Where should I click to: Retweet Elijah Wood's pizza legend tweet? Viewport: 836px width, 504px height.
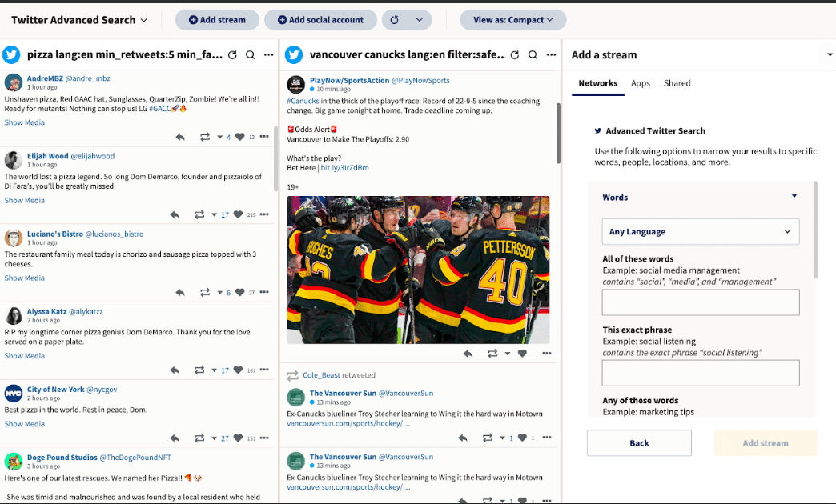(x=199, y=214)
